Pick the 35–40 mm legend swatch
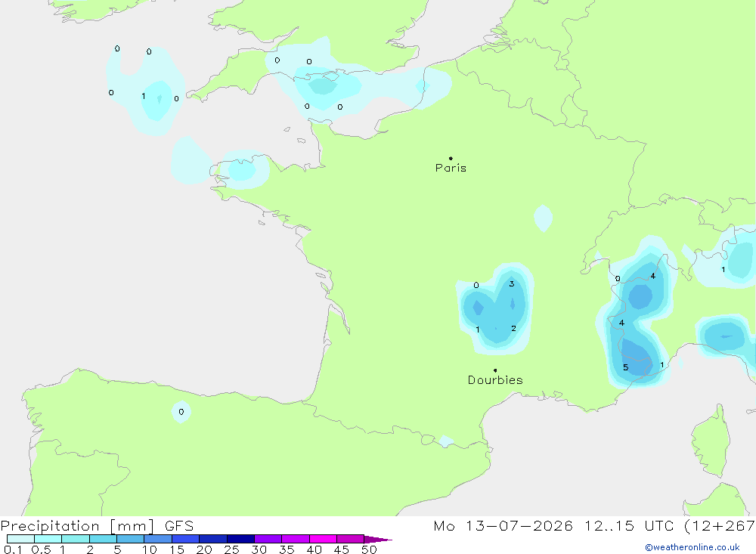The image size is (756, 554). pyautogui.click(x=296, y=539)
